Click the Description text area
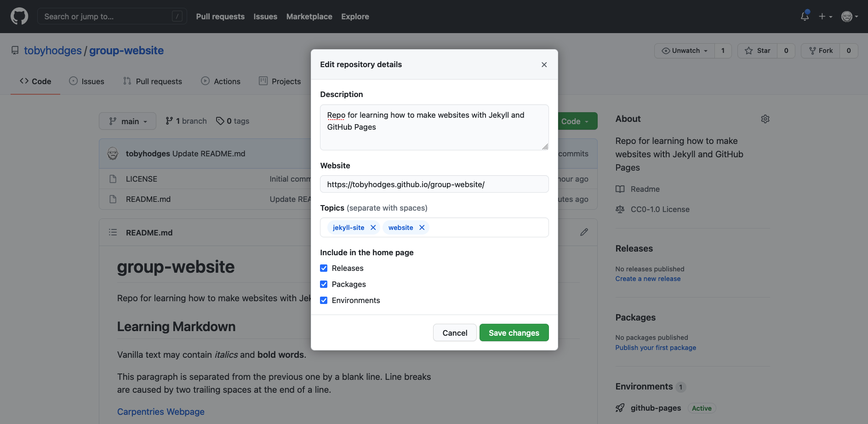Image resolution: width=868 pixels, height=424 pixels. coord(434,127)
